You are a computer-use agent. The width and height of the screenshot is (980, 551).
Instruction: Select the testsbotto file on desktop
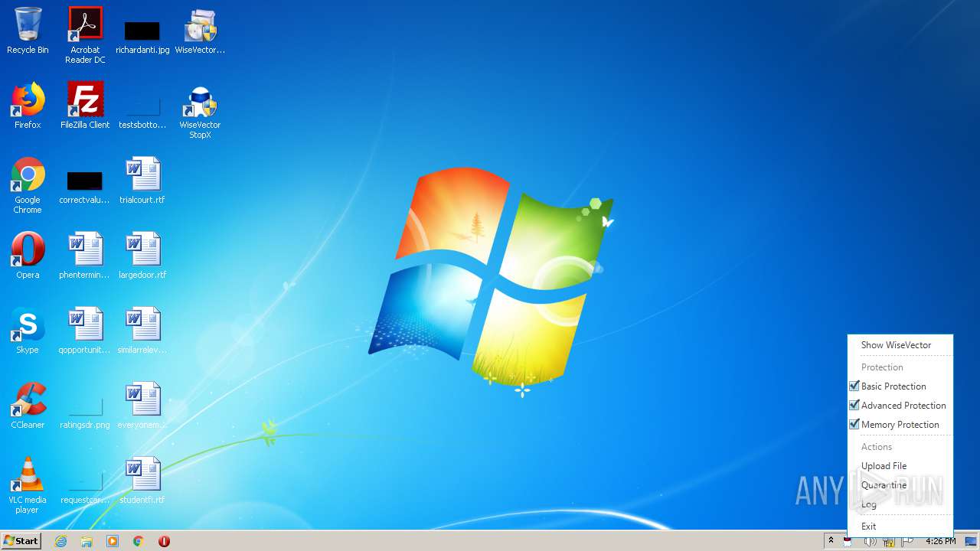pyautogui.click(x=142, y=111)
